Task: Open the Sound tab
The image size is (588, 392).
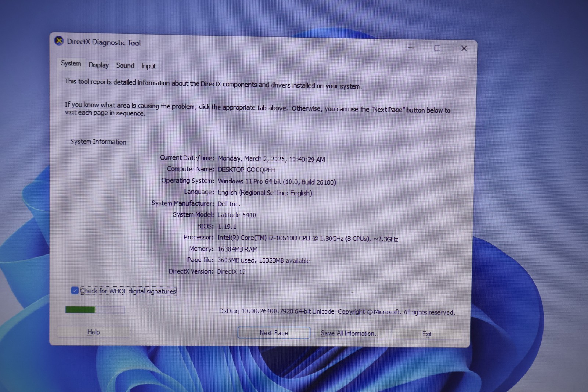Action: (x=125, y=65)
